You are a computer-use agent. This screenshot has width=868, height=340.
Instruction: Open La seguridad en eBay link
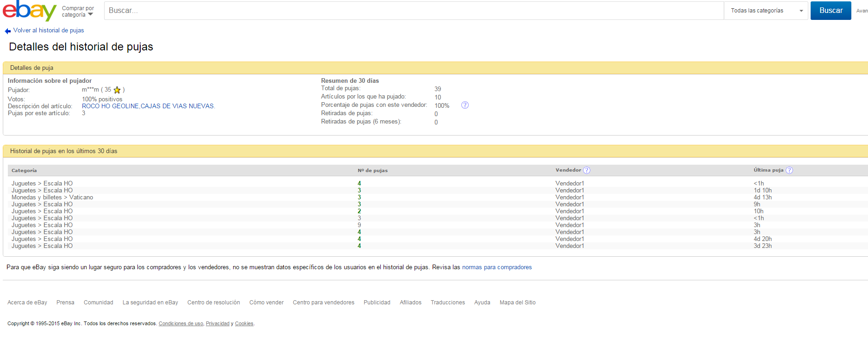[x=150, y=303]
